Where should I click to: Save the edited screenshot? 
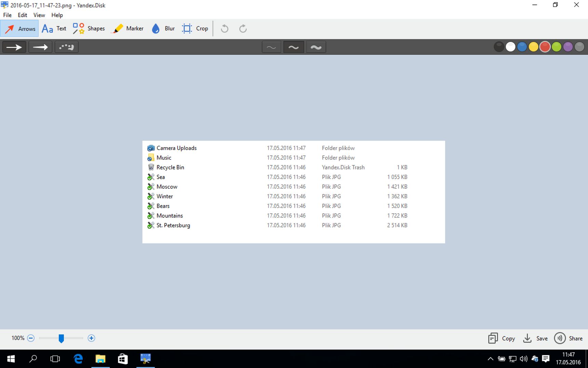(x=535, y=338)
